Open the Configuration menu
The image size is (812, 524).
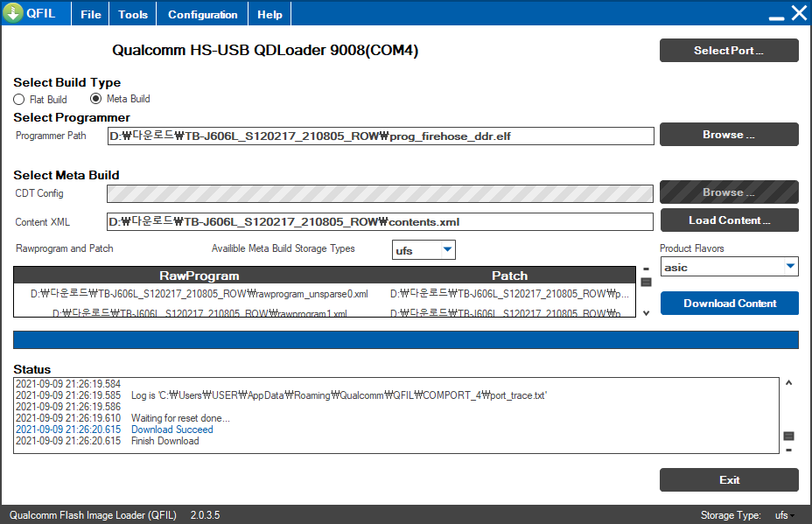point(202,15)
